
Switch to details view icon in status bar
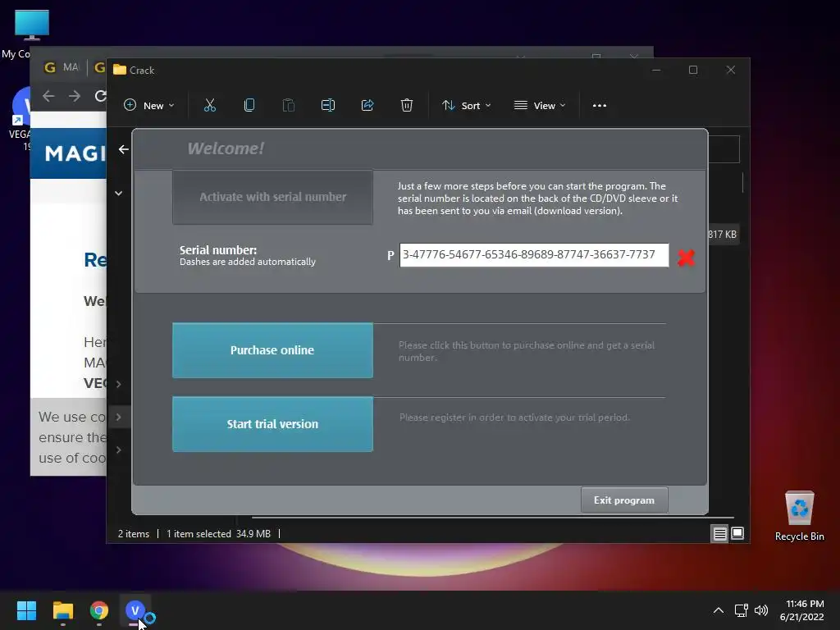pyautogui.click(x=719, y=533)
